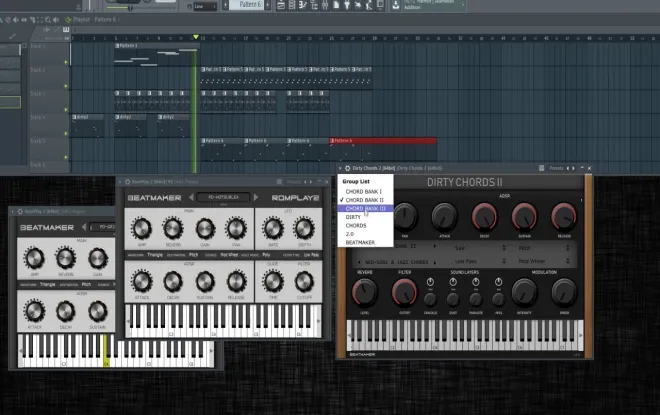The height and width of the screenshot is (415, 660).
Task: Select BEATMAKER in the Group List
Action: pos(365,242)
